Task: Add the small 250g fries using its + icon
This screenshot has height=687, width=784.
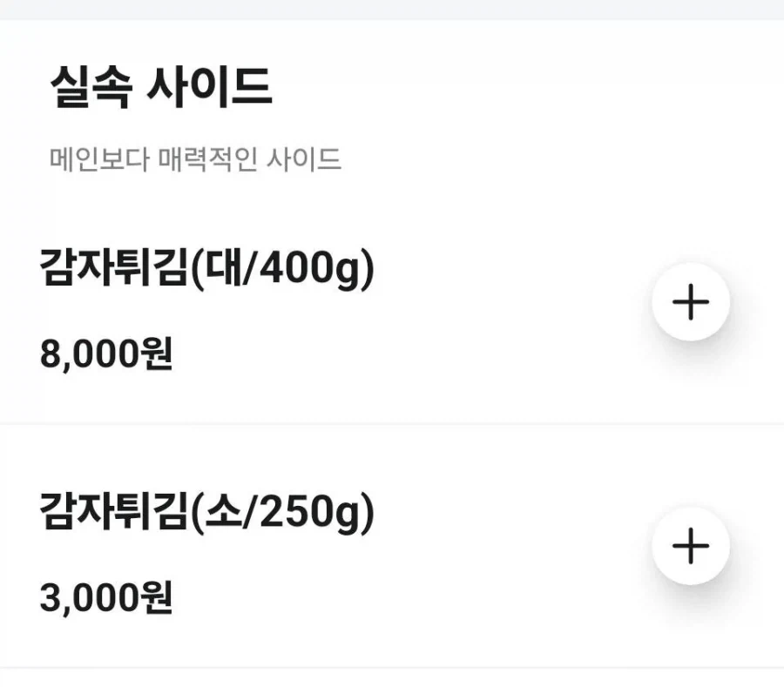Action: pos(691,548)
